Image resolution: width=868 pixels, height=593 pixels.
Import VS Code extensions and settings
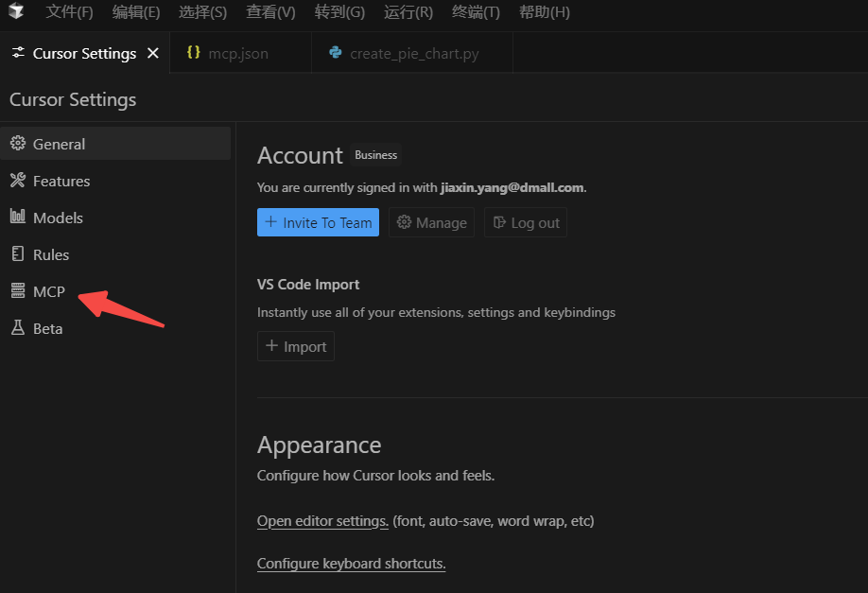click(296, 346)
